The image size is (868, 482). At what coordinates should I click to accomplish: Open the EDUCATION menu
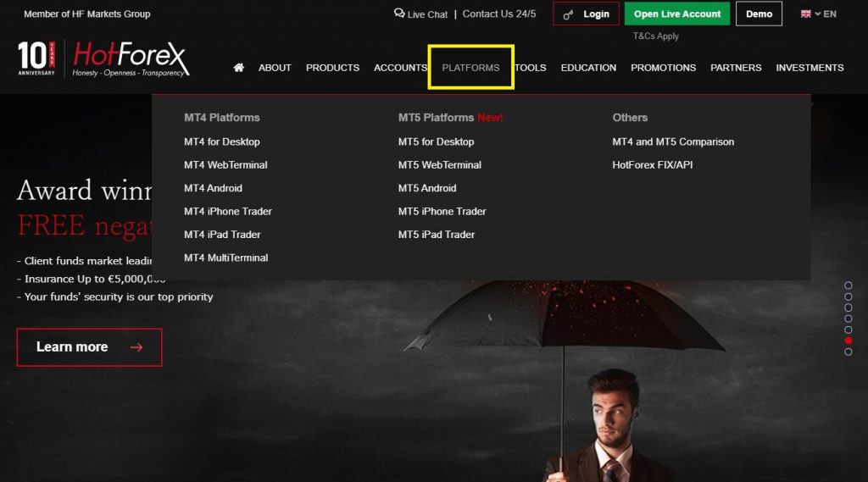tap(588, 68)
